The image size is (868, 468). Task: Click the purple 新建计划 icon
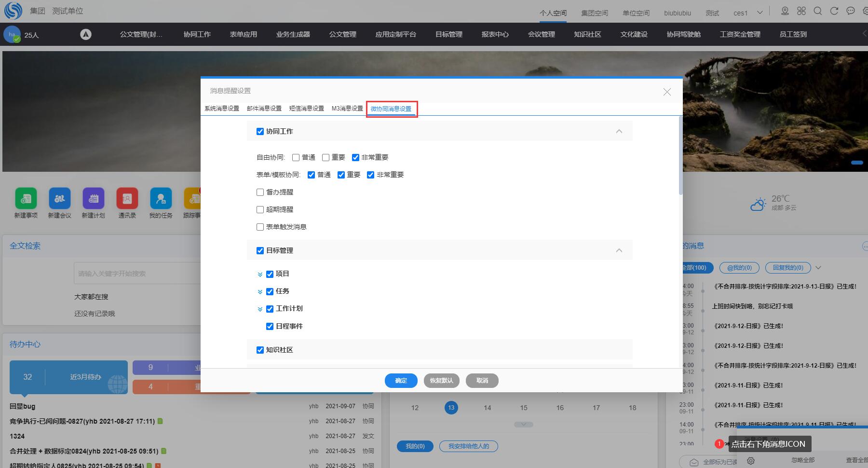coord(94,199)
